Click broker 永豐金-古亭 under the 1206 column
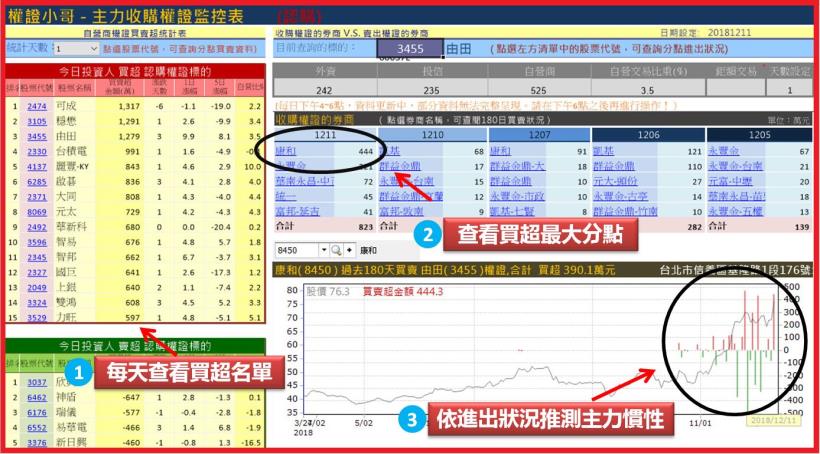 tap(620, 197)
